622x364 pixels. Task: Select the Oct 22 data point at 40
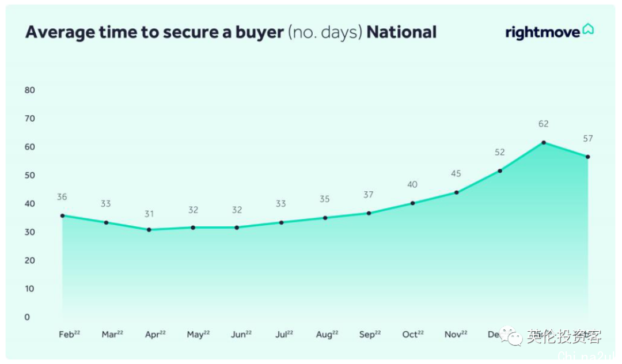(412, 203)
